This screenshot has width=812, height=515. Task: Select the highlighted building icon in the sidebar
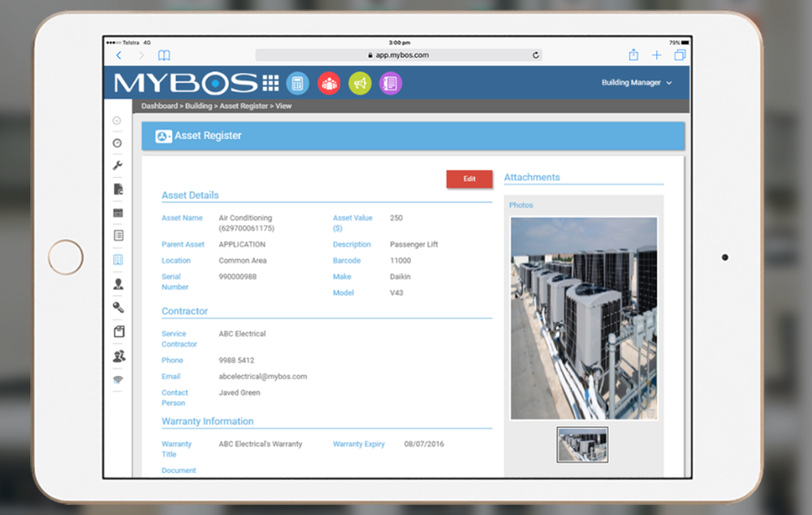(117, 259)
